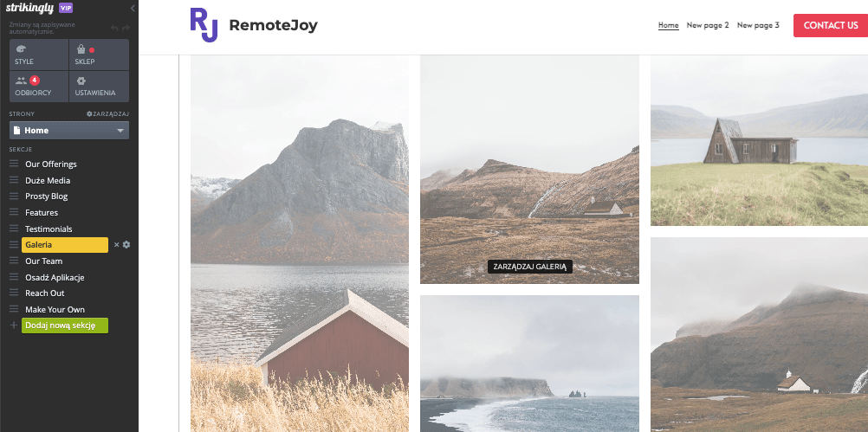Click ZARZĄDZAJ GALERIĄ overlay button
This screenshot has height=432, width=868.
point(530,267)
